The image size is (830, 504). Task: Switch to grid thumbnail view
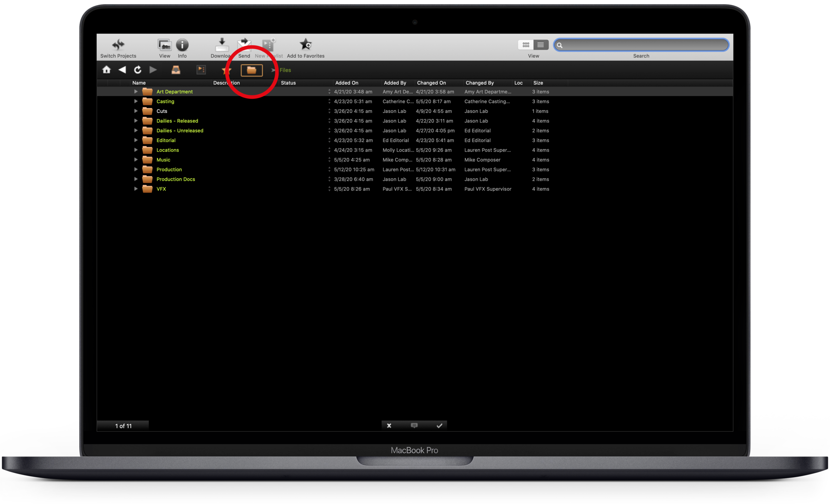[x=526, y=45]
